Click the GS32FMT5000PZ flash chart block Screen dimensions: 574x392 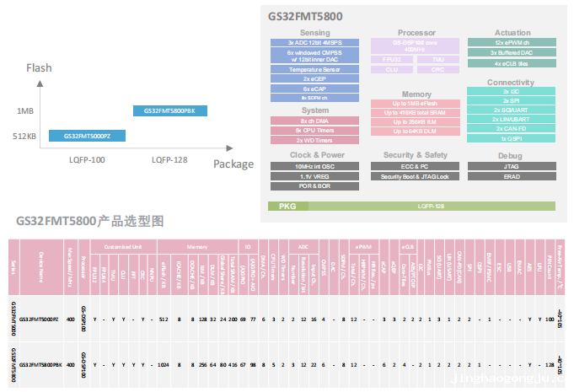[87, 136]
